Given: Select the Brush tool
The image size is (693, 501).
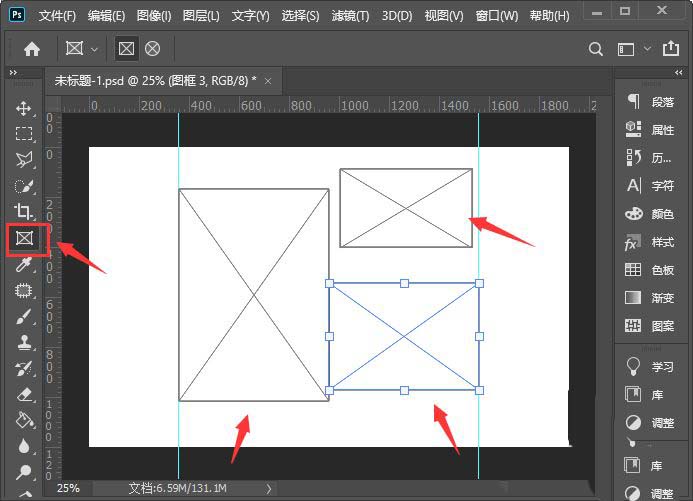Looking at the screenshot, I should pyautogui.click(x=24, y=316).
